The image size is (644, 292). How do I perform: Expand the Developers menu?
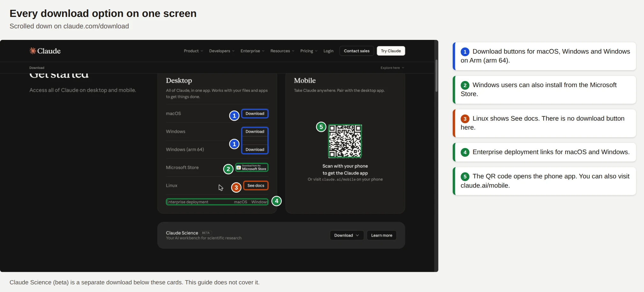(222, 51)
